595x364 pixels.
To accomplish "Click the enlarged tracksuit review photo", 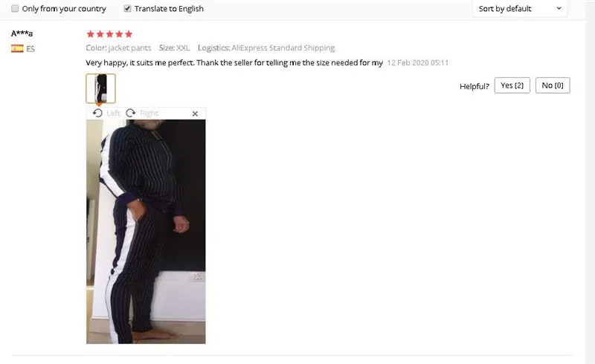I will click(146, 232).
